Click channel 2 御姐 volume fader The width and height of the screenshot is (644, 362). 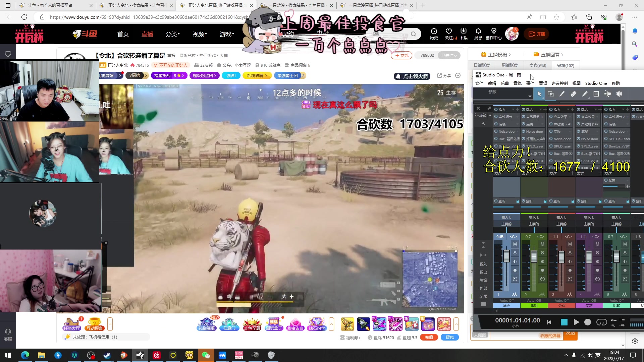[534, 257]
